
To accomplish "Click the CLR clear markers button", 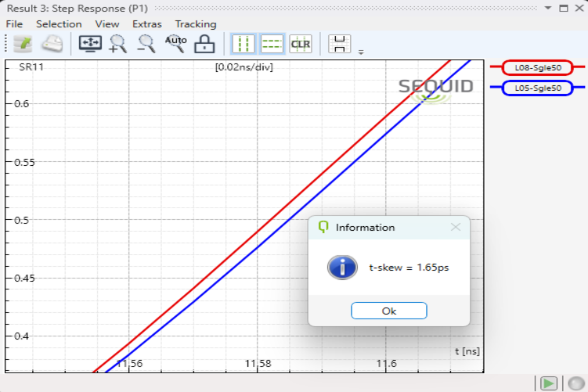I will coord(300,44).
